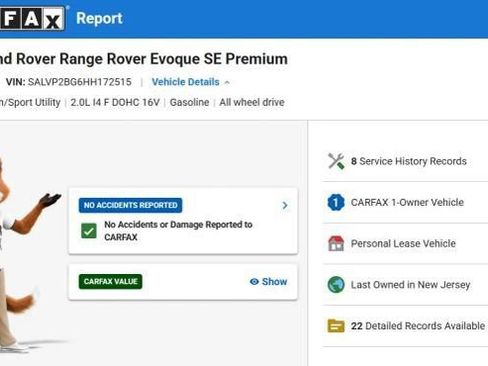Open 22 Detailed Records Available
This screenshot has height=366, width=488.
coord(418,326)
